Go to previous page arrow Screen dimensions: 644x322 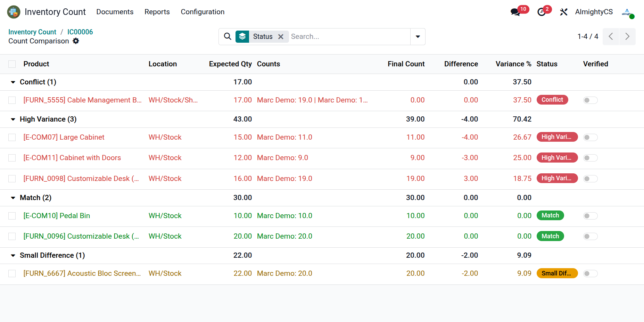pyautogui.click(x=611, y=36)
